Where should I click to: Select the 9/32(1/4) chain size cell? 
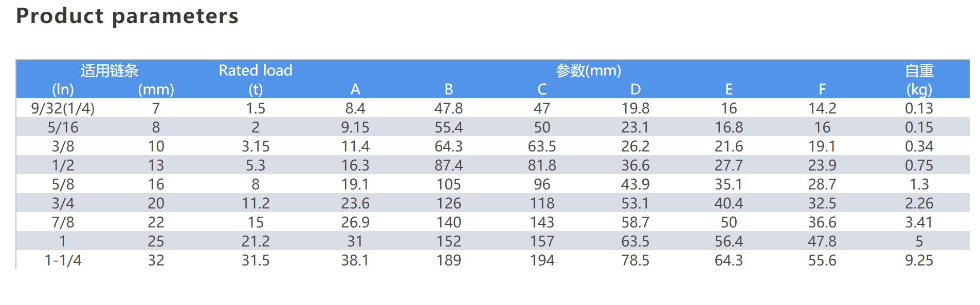tap(63, 108)
